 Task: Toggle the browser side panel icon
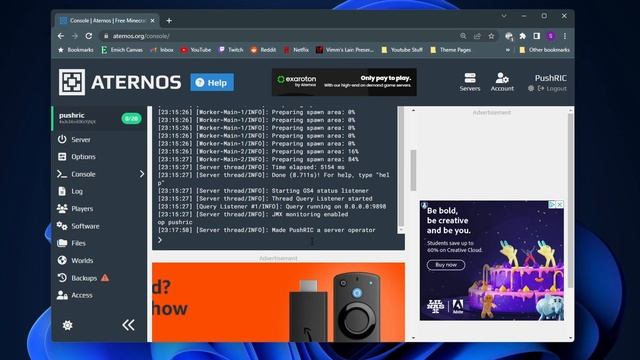(x=536, y=36)
